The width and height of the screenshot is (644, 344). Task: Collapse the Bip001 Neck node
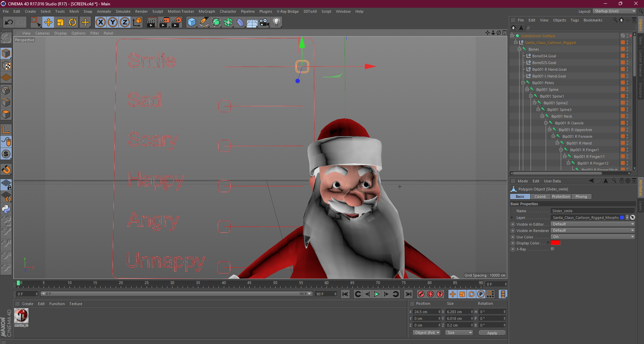click(x=542, y=116)
